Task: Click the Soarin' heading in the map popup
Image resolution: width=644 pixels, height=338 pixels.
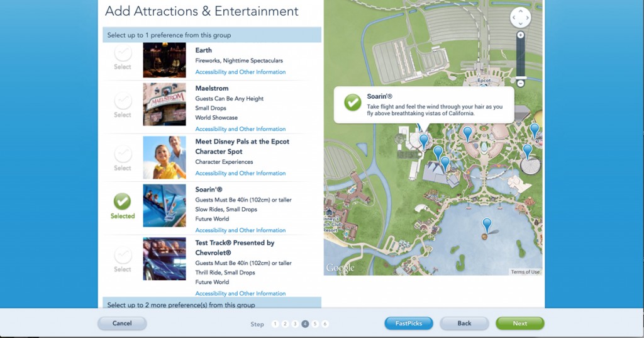Action: pyautogui.click(x=379, y=96)
